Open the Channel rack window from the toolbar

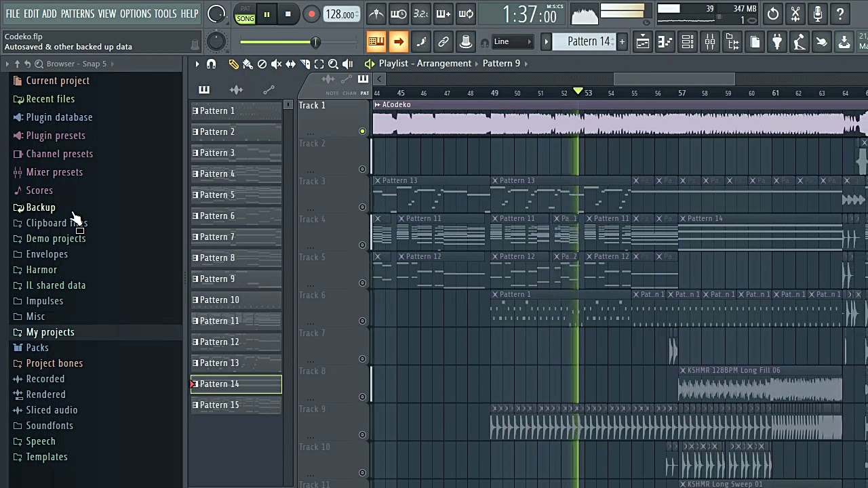coord(688,42)
